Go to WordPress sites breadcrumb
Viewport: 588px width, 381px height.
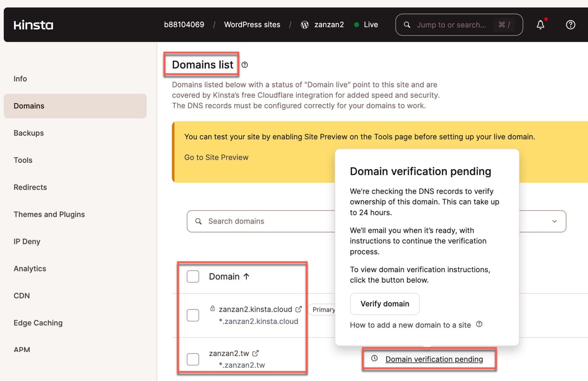pyautogui.click(x=252, y=25)
